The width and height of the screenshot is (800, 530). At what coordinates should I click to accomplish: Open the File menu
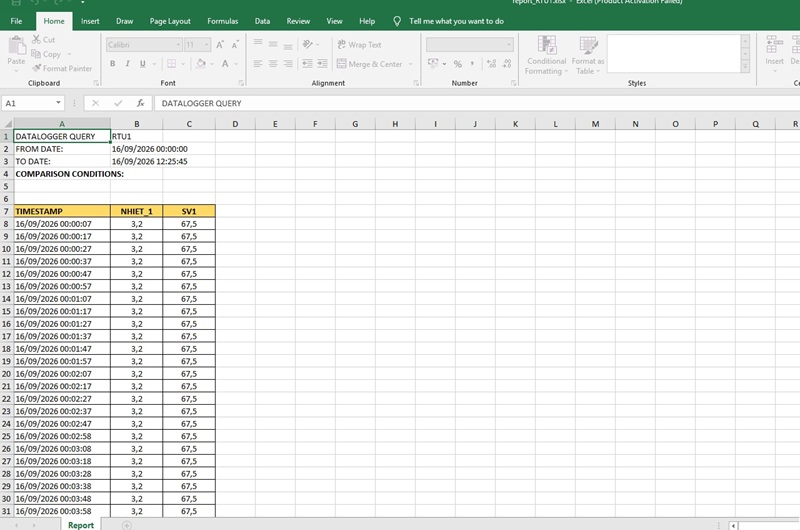click(16, 21)
